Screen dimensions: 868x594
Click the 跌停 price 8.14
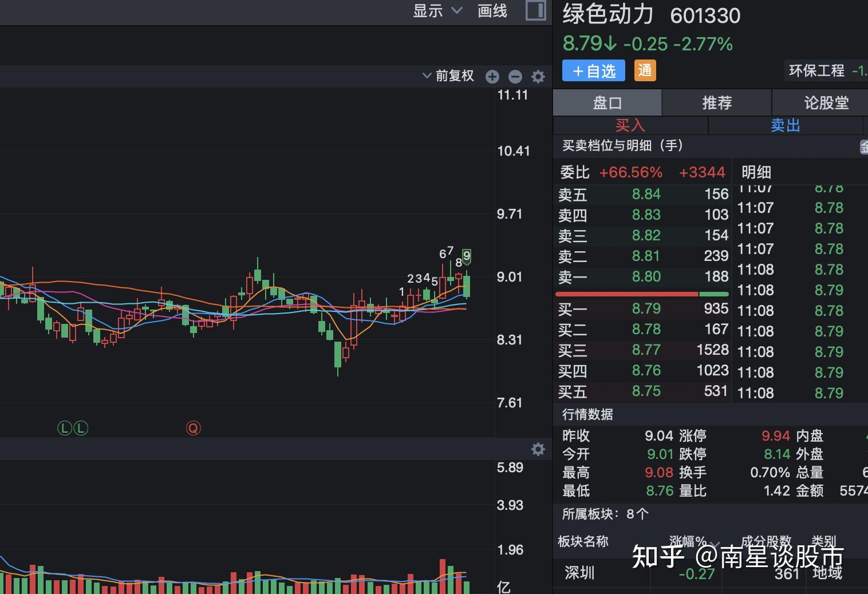click(777, 454)
